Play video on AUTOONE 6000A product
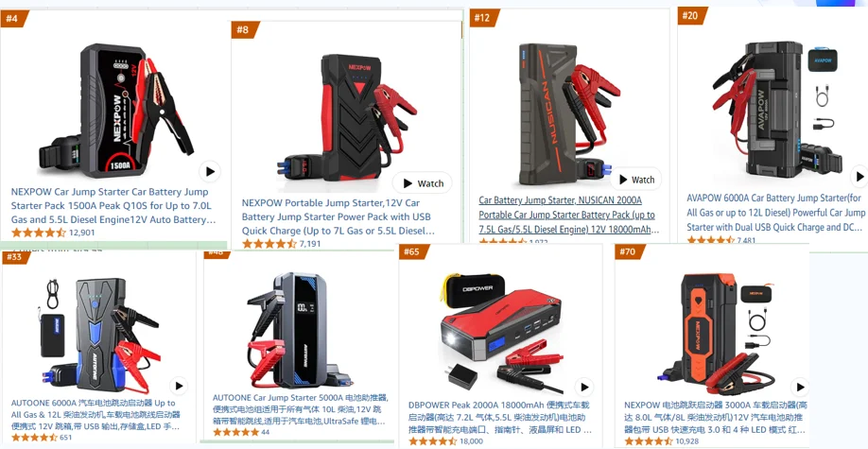 (179, 386)
